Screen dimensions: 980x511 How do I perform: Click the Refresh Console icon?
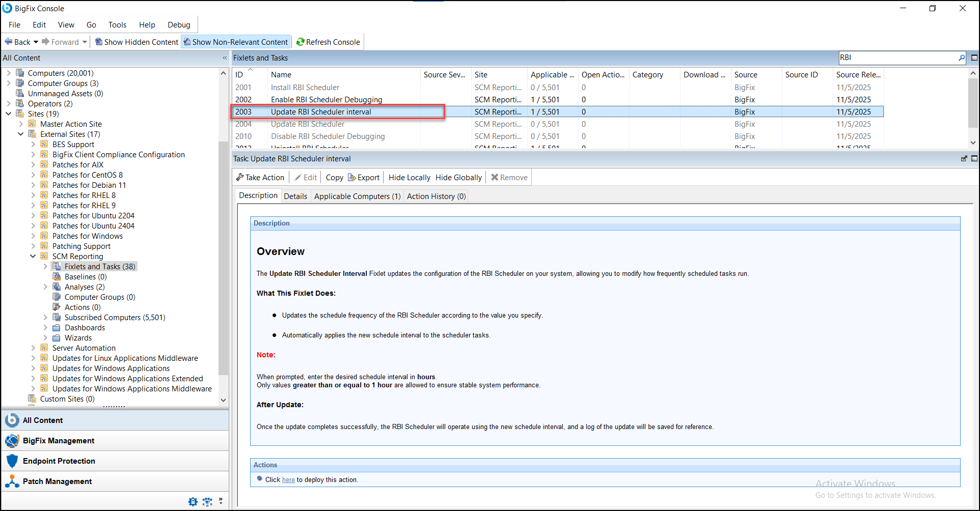[x=300, y=42]
